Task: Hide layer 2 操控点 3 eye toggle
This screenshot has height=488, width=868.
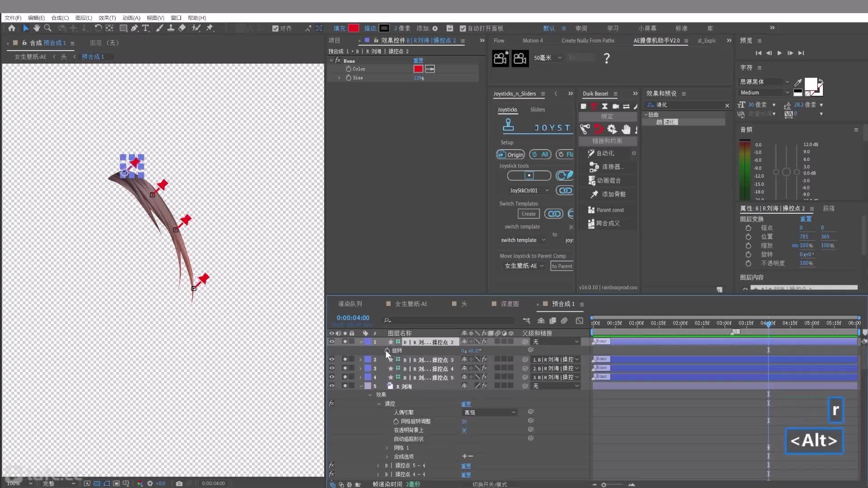Action: [x=332, y=359]
